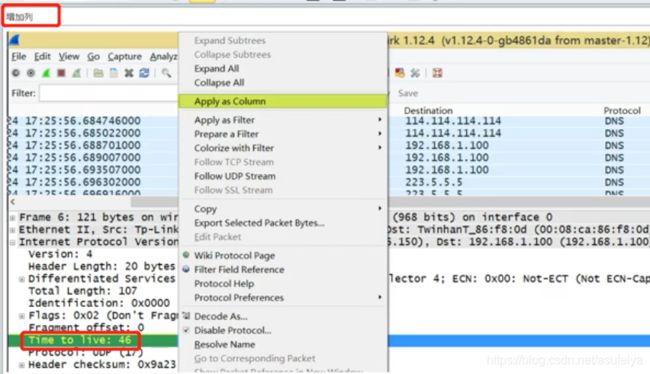Viewport: 650px width, 374px height.
Task: Click the Filter Field Reference globe icon
Action: [186, 269]
